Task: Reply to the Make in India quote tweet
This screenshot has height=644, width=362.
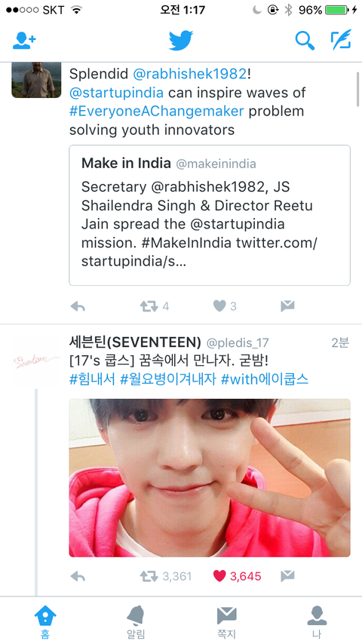Action: pos(78,306)
